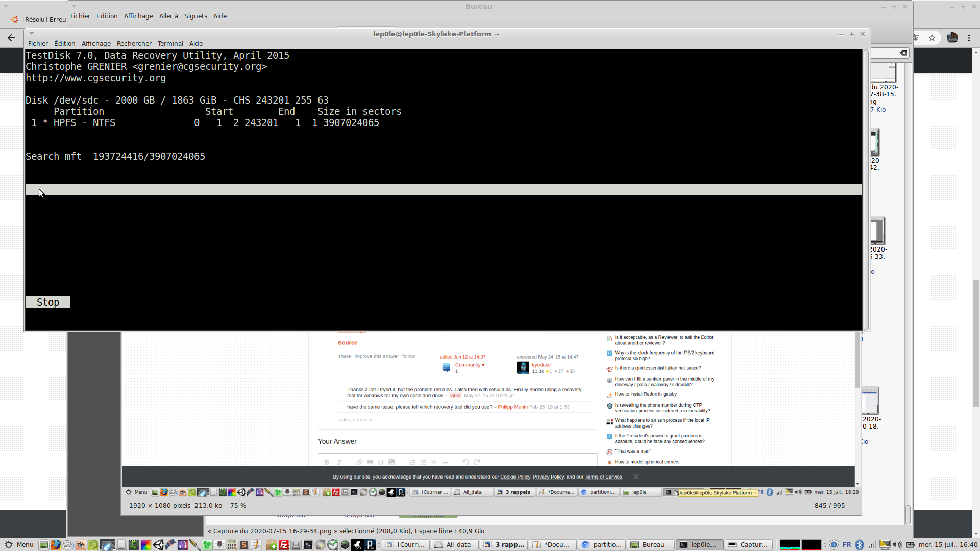
Task: Launch Firefox from the bottom panel
Action: [x=56, y=545]
